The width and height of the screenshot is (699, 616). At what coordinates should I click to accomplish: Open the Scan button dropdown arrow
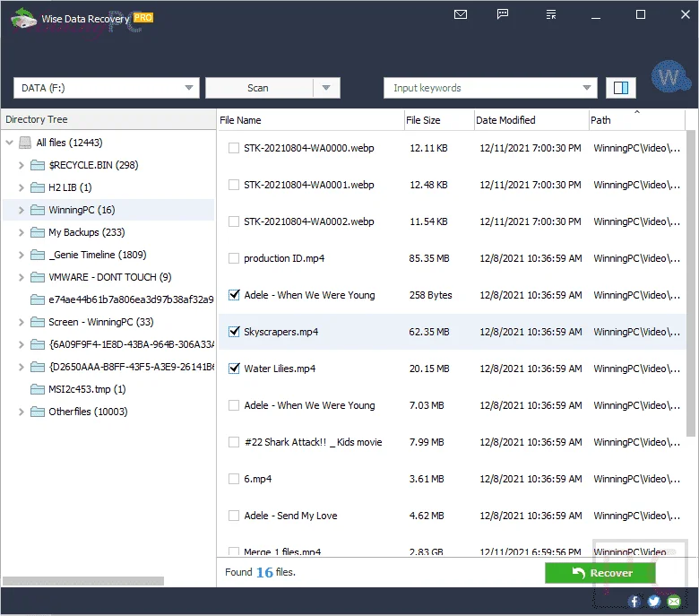[326, 88]
